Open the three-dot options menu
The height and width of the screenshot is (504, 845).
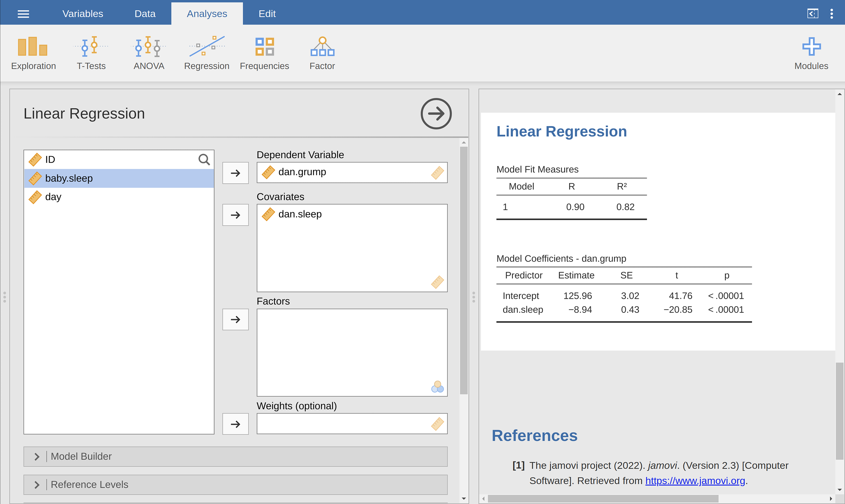(x=831, y=14)
